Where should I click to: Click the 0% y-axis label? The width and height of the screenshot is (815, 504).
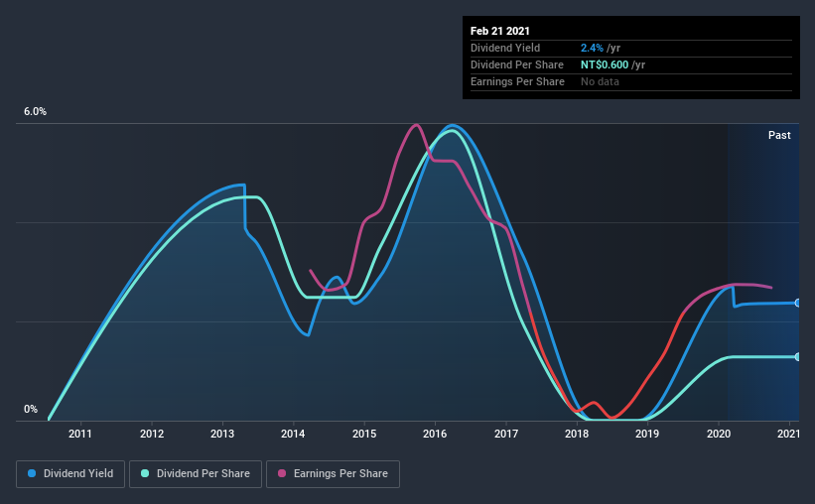(x=31, y=410)
